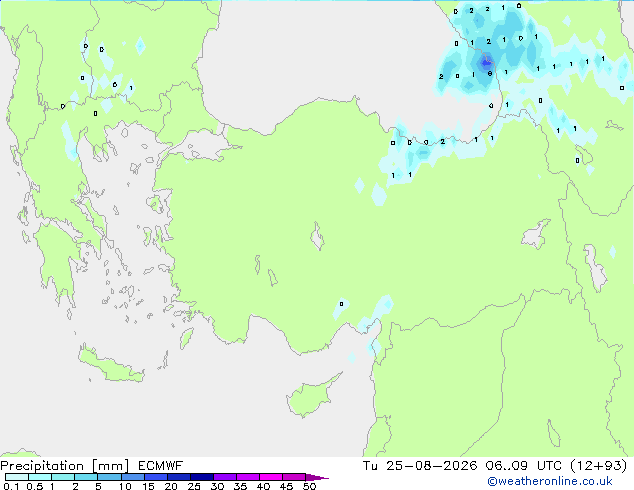Select the 5–10 mm blue legend swatch
Screen dimensions: 634x490
click(109, 477)
